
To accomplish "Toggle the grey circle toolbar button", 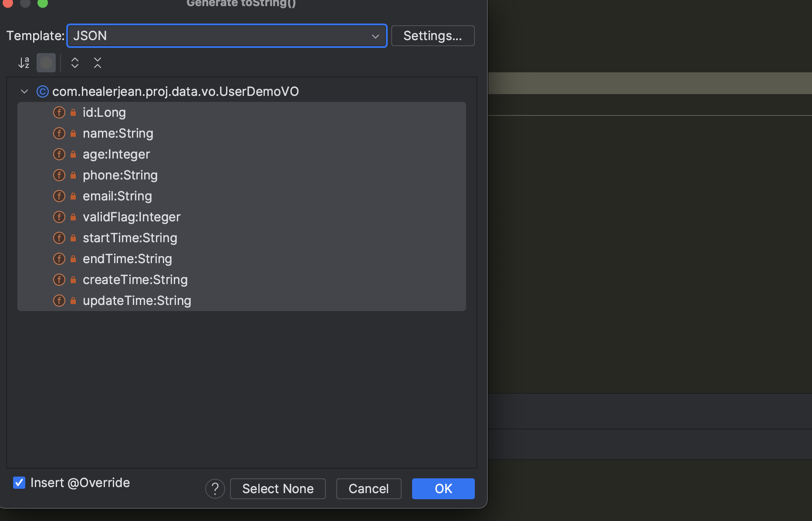I will click(46, 63).
